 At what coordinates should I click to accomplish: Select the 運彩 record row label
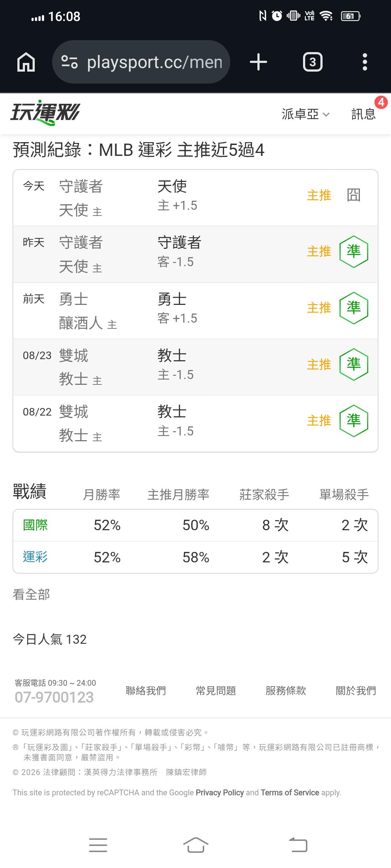coord(35,557)
